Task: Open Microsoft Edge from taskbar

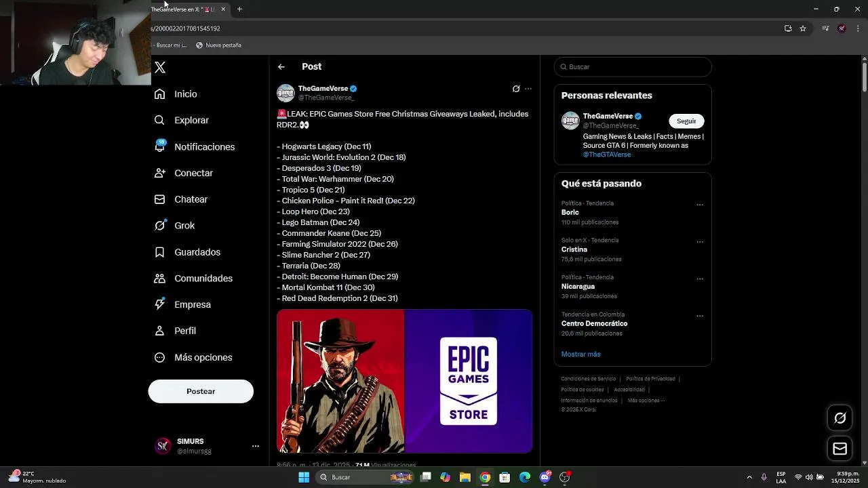Action: [525, 477]
